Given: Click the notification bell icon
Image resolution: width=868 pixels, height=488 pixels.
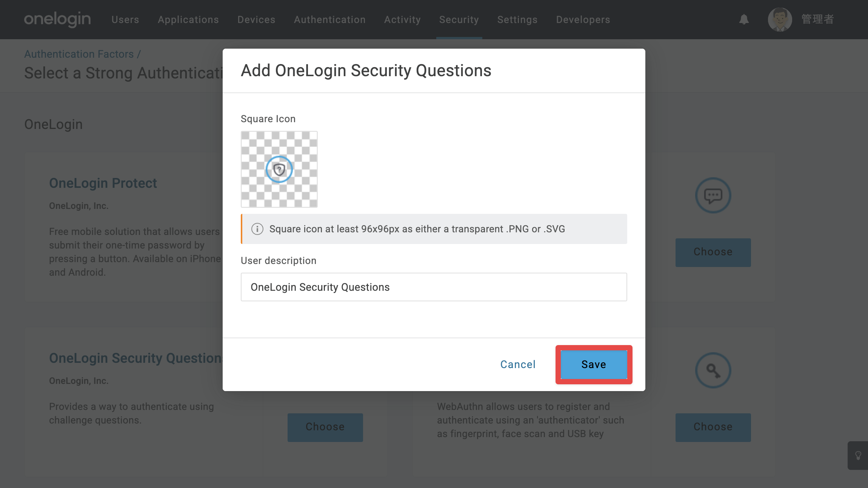Looking at the screenshot, I should pos(744,20).
